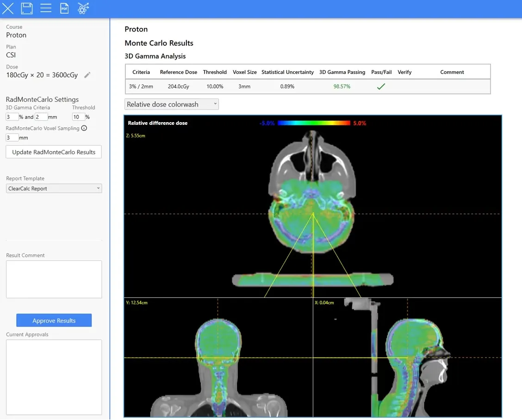Click the Update RadMonteCarlo Results button
This screenshot has height=420, width=522.
[53, 152]
